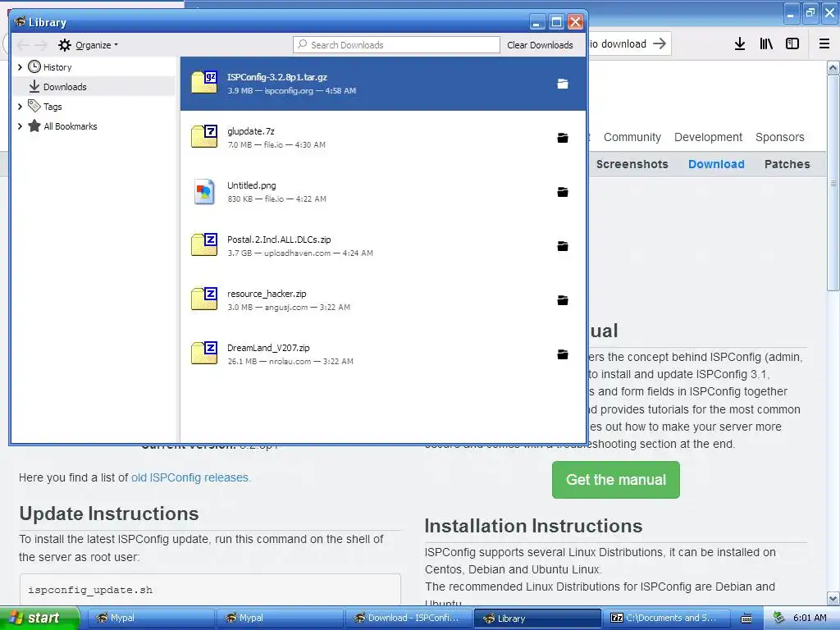Click the green Get the manual button

[x=615, y=479]
